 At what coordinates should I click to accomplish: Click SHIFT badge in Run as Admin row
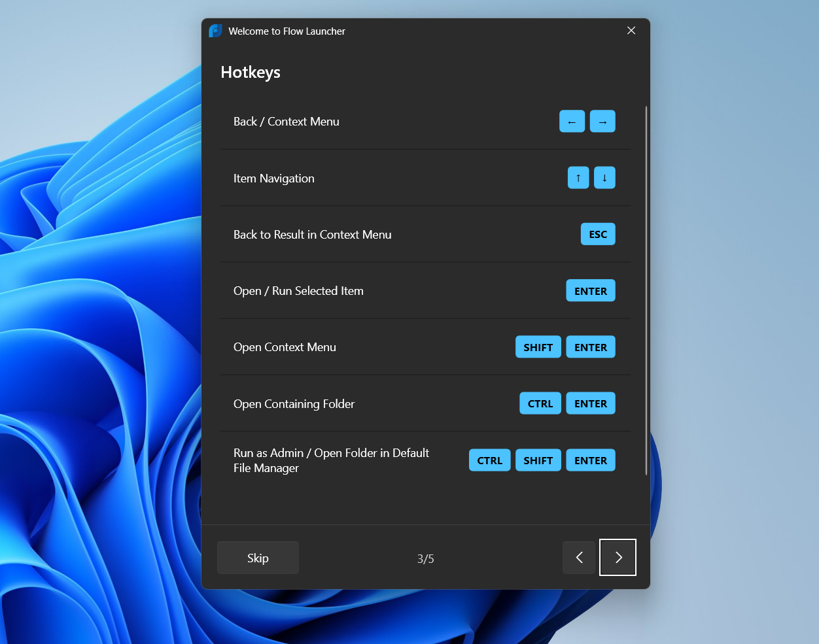pos(538,460)
